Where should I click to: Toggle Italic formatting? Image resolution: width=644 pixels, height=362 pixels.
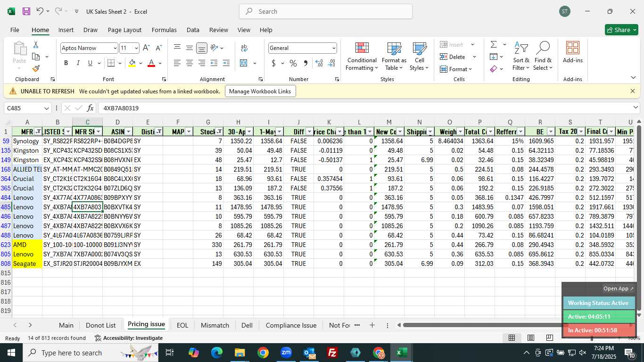[x=78, y=63]
